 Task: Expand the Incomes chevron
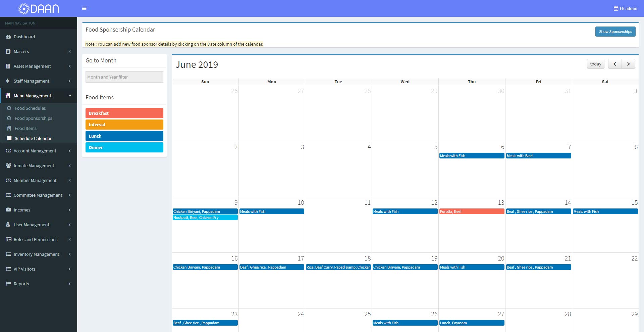[x=70, y=210]
